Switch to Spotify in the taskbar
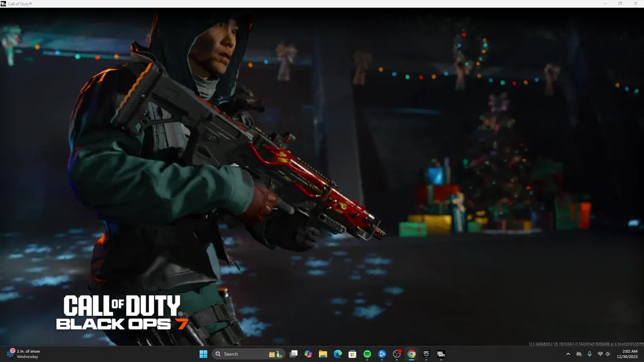 tap(367, 354)
